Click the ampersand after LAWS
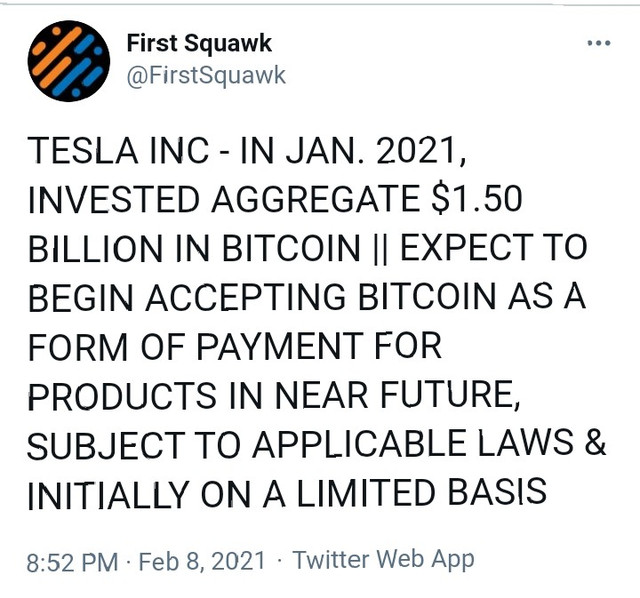 point(595,443)
